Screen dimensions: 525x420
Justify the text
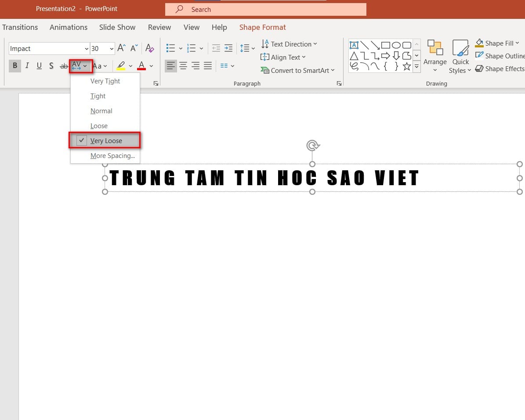point(208,65)
